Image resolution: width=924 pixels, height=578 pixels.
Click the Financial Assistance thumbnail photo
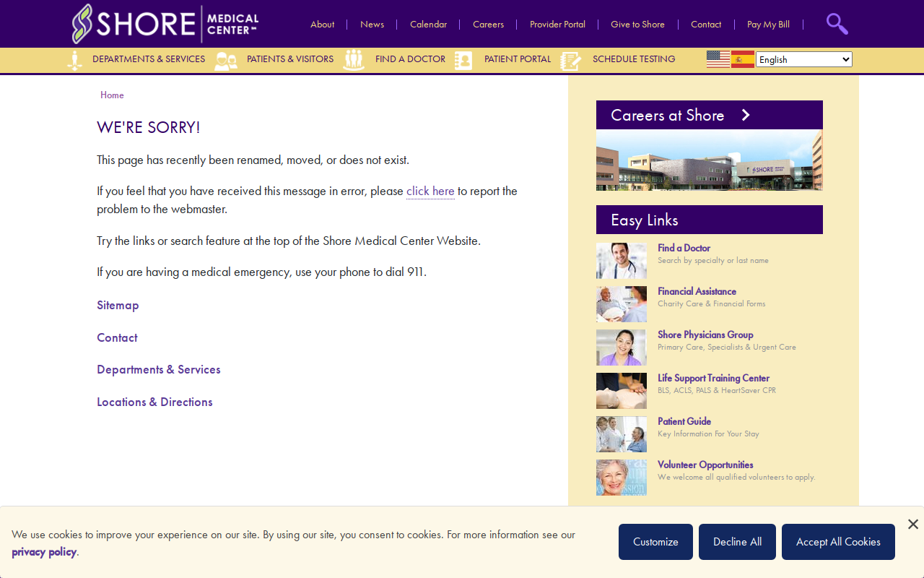point(622,304)
